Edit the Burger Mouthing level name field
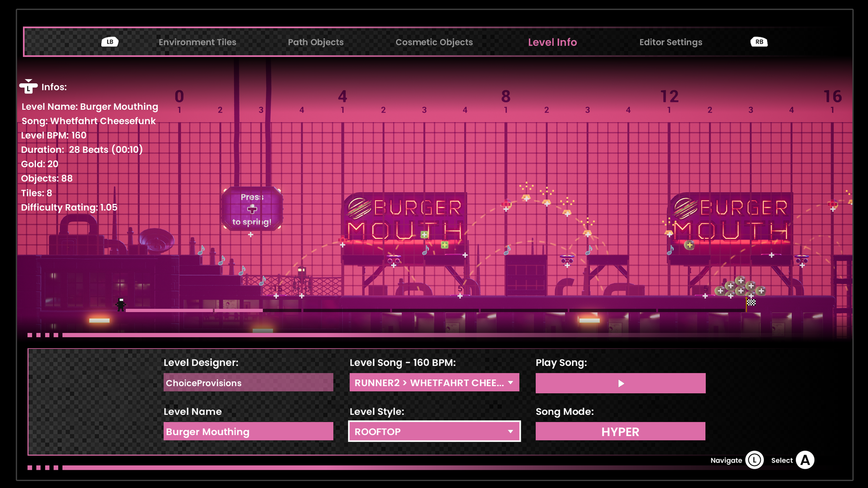Screen dimensions: 868x488 point(248,431)
